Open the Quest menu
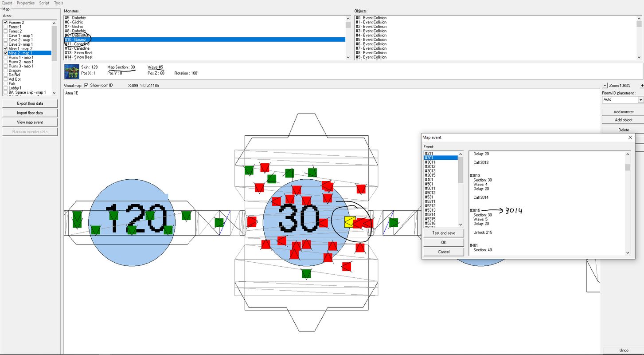Viewport: 644px width, 355px height. [x=7, y=3]
